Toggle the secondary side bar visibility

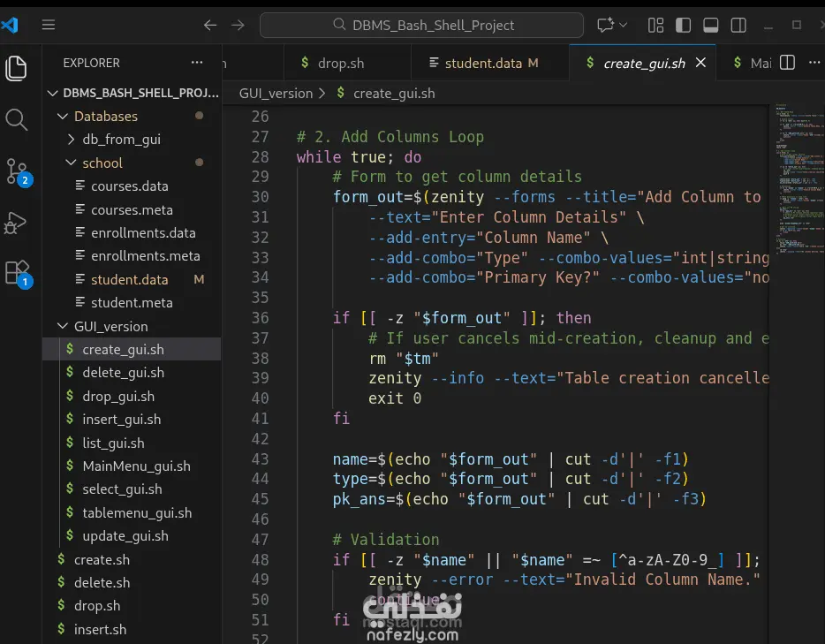(x=738, y=25)
